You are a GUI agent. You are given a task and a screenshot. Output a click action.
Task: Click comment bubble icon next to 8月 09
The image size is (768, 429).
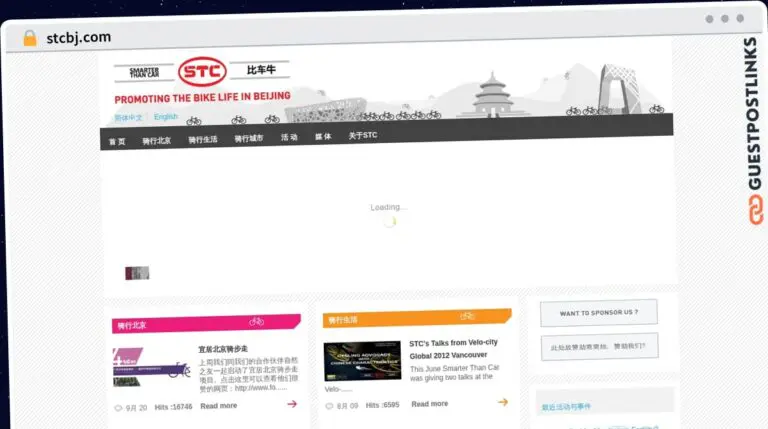click(x=329, y=405)
